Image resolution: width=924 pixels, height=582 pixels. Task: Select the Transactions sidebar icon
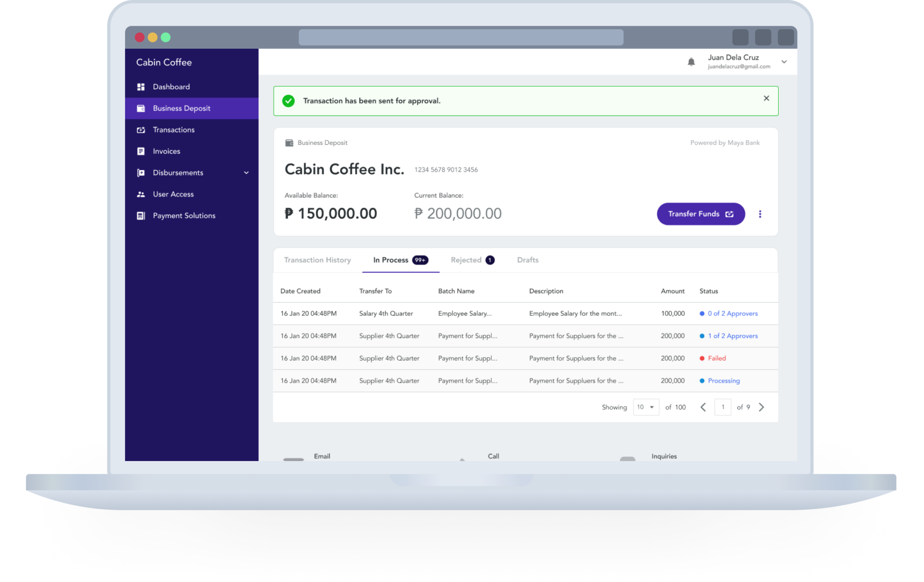[x=141, y=129]
